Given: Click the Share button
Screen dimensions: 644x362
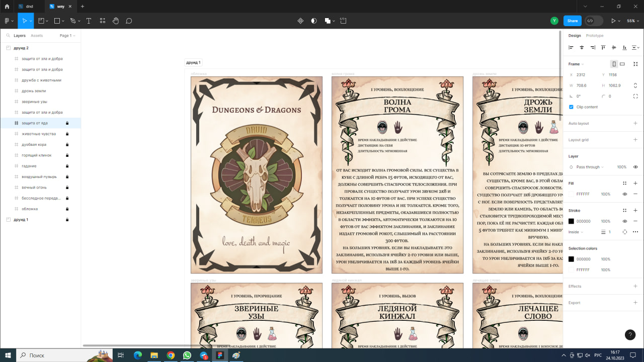Looking at the screenshot, I should [573, 21].
